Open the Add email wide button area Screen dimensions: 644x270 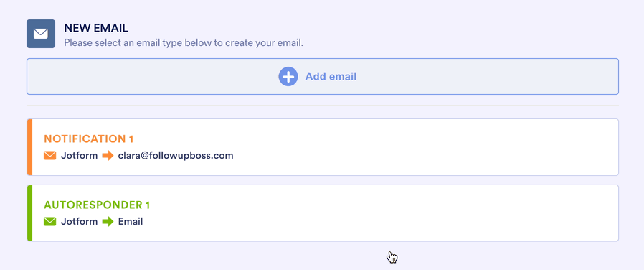[323, 76]
